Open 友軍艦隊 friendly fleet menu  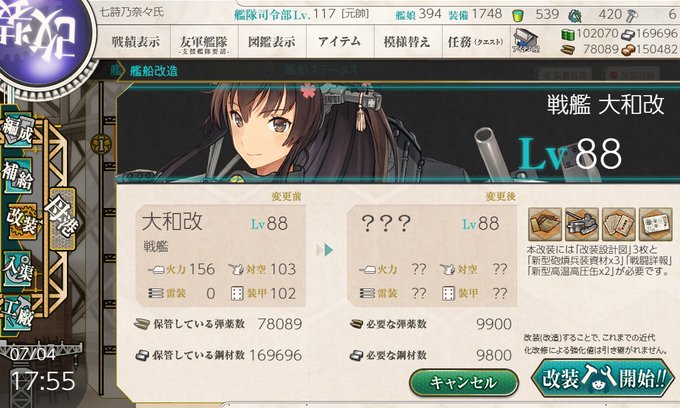coord(203,42)
